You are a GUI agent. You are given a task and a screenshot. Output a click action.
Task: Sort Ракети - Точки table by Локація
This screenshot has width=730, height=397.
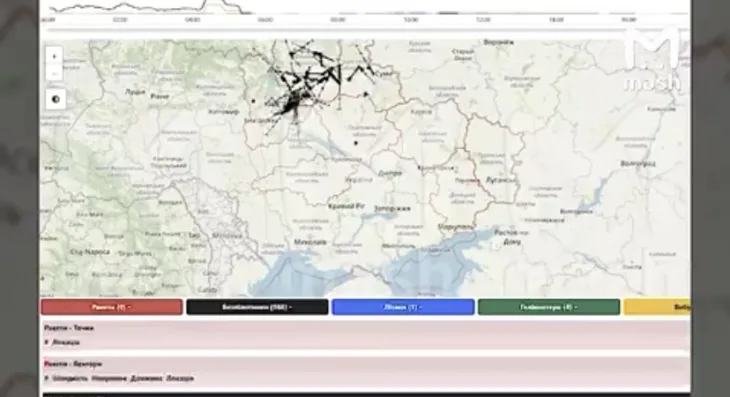pyautogui.click(x=66, y=342)
